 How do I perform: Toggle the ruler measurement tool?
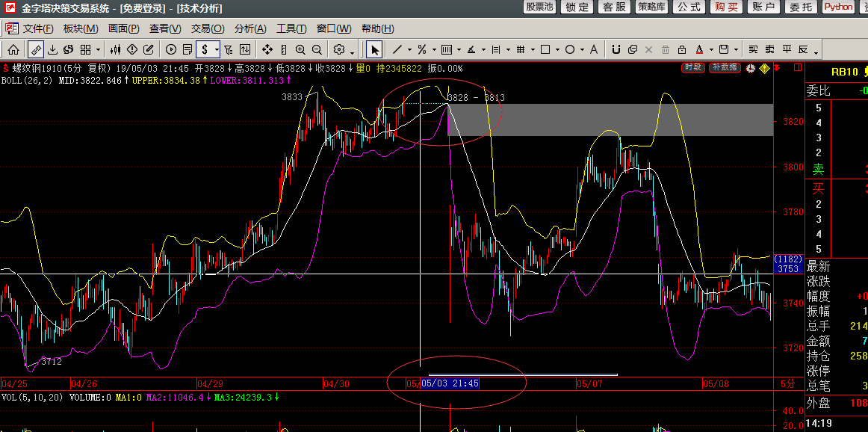tap(35, 50)
